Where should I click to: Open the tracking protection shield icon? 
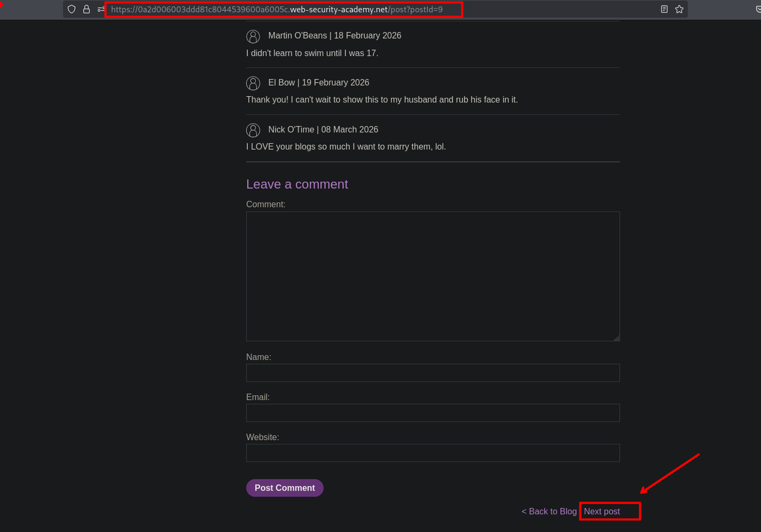(x=72, y=9)
